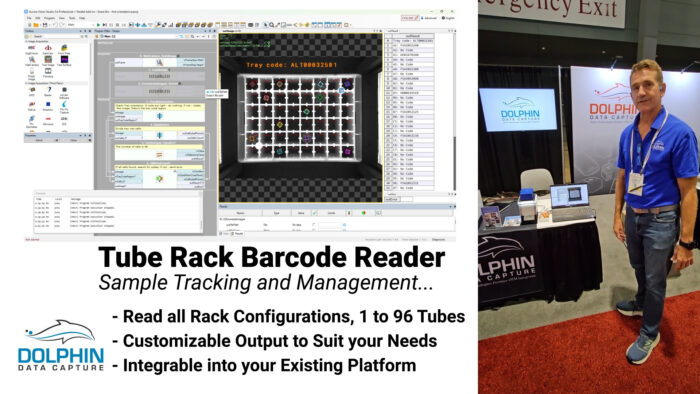Open the English language dropdown
The height and width of the screenshot is (394, 700).
point(448,18)
